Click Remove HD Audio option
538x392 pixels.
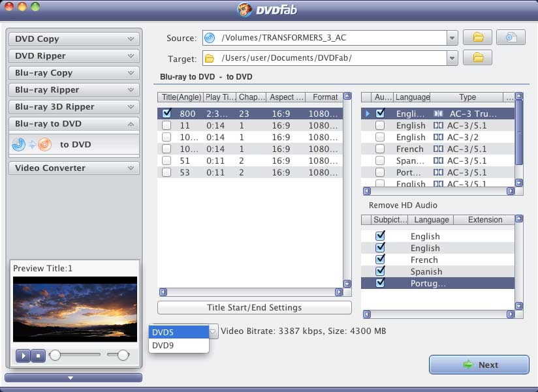click(x=403, y=205)
